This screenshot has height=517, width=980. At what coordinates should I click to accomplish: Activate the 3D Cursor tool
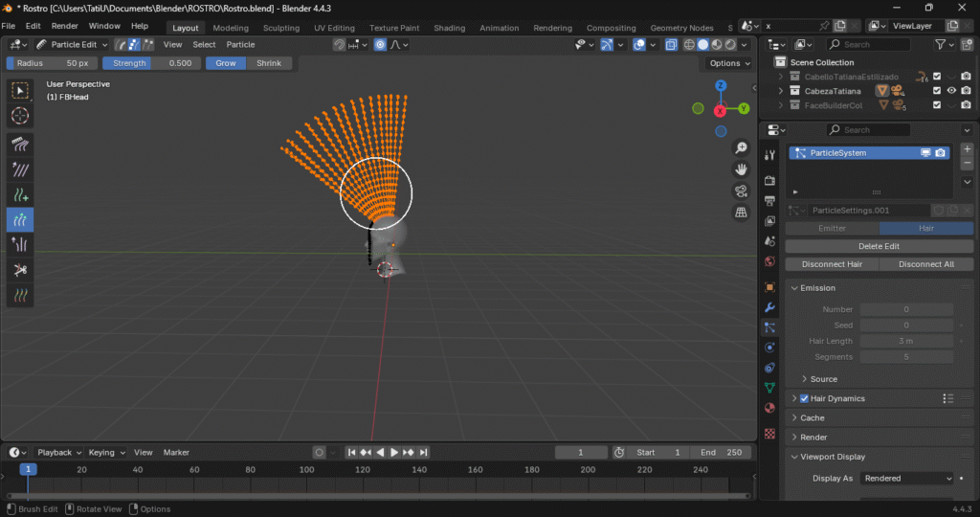[20, 116]
